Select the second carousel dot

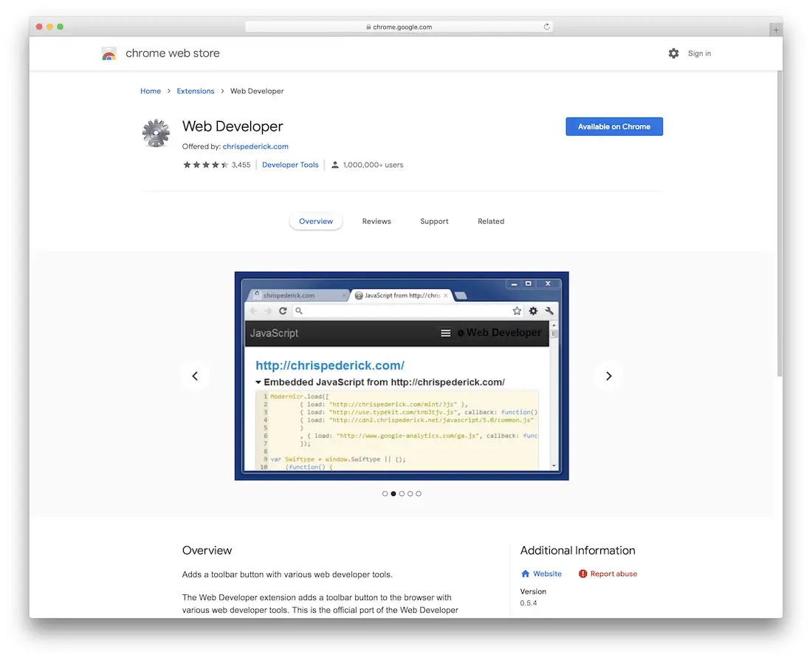click(x=393, y=494)
